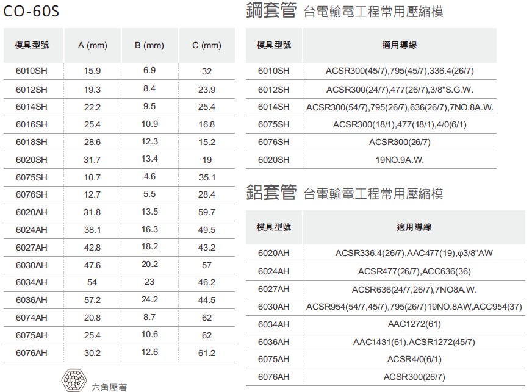
Task: Click the C (mm) column header
Action: click(x=207, y=45)
